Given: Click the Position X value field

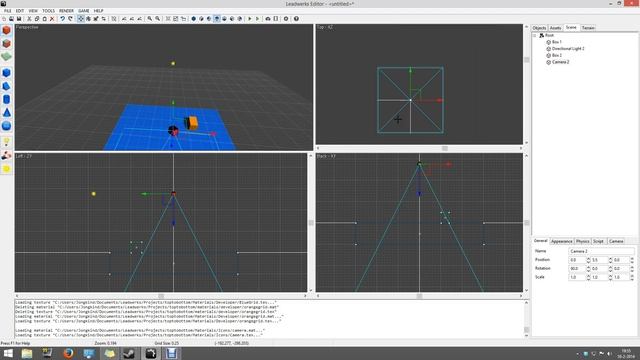Looking at the screenshot, I should [x=578, y=260].
